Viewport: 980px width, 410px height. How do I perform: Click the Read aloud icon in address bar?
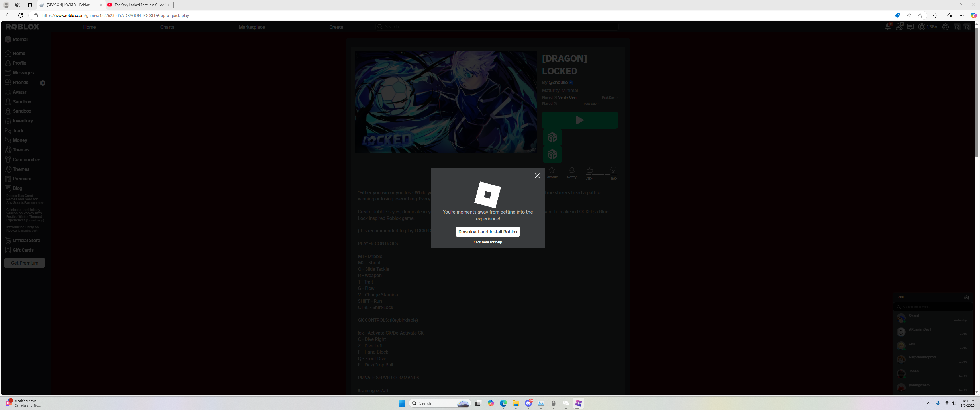pyautogui.click(x=908, y=15)
